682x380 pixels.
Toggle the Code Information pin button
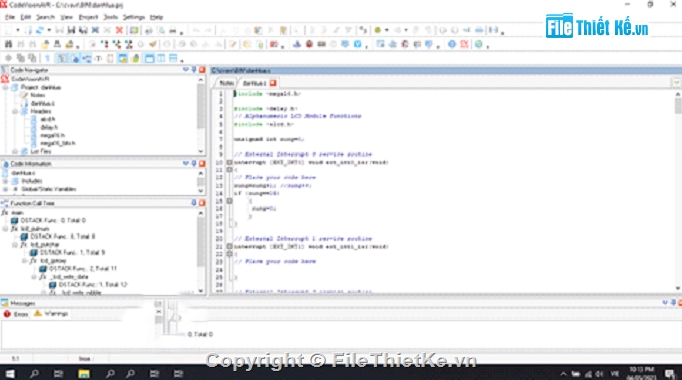tap(194, 164)
